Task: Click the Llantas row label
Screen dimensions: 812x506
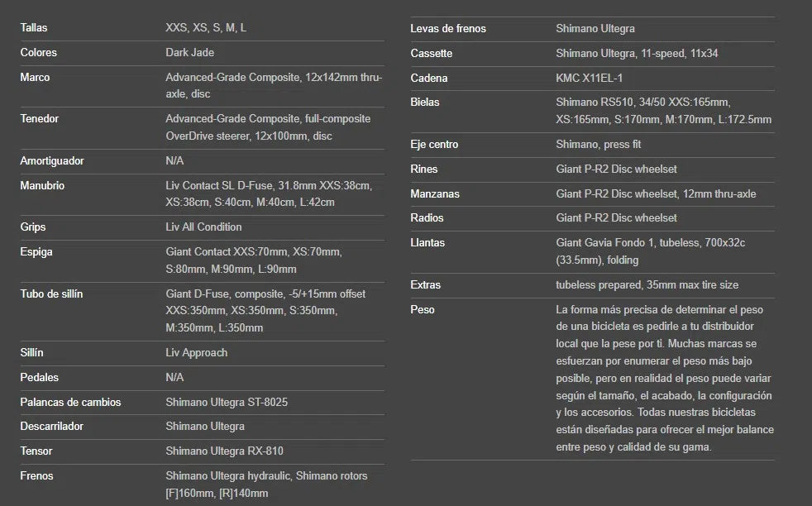Action: (x=427, y=243)
